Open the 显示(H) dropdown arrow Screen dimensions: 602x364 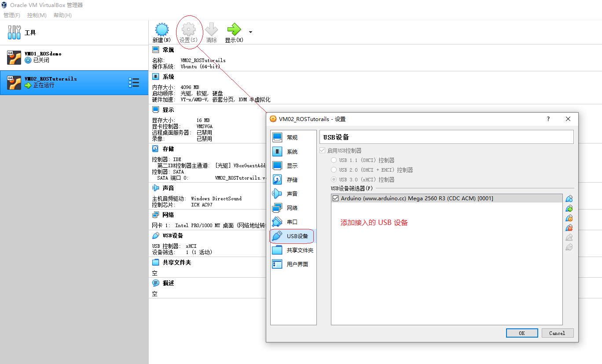[250, 32]
